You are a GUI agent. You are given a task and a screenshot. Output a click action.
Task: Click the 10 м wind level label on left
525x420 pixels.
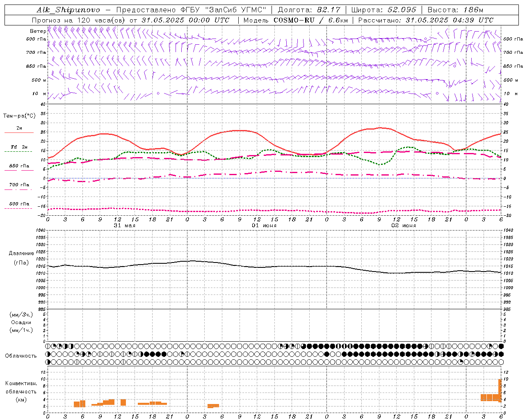[39, 94]
